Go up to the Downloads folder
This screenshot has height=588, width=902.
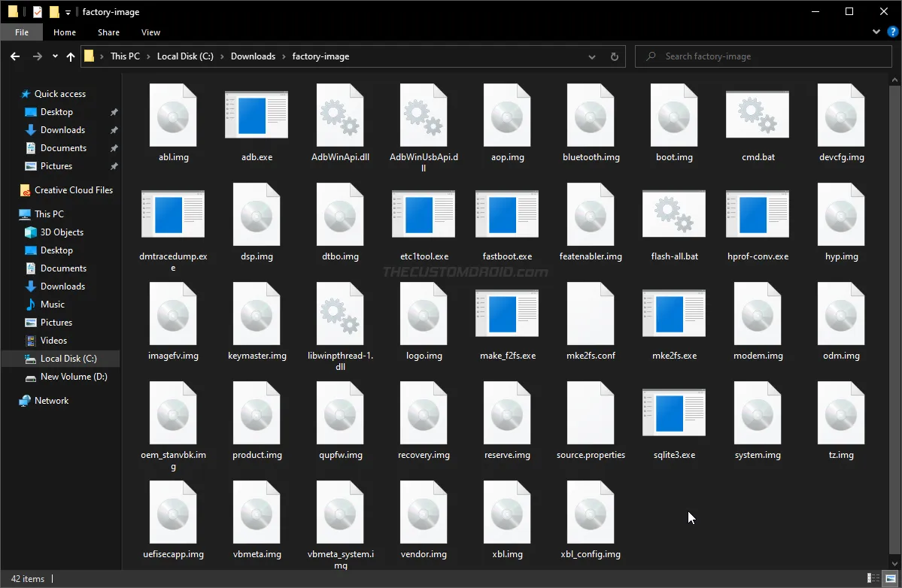pos(71,56)
